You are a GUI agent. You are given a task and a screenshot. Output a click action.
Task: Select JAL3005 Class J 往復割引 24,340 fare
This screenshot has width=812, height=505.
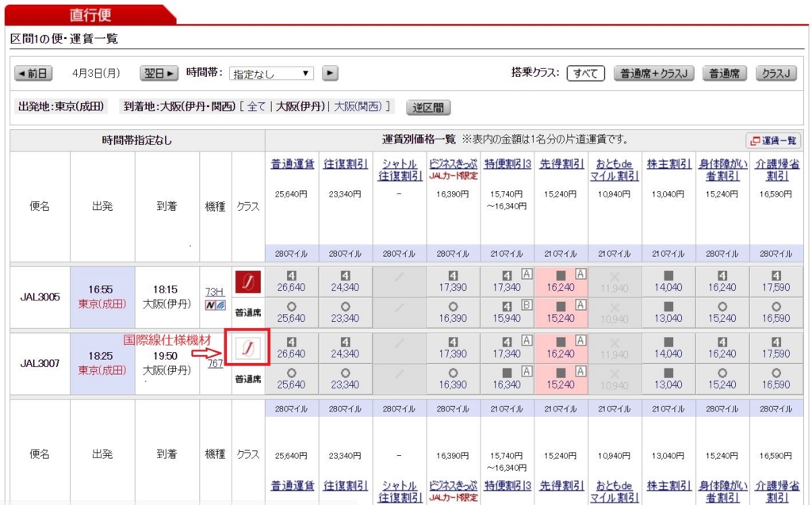[x=346, y=281]
